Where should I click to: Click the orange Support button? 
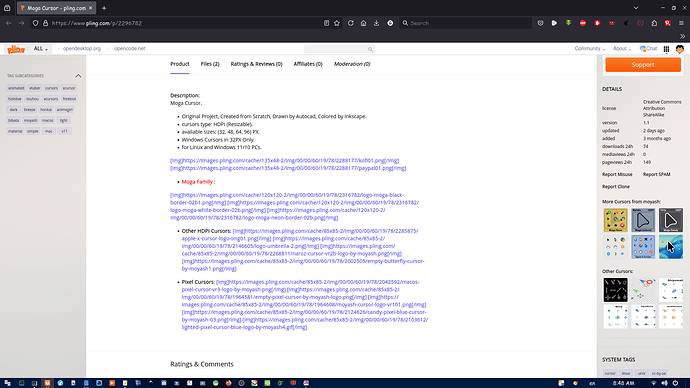pos(643,65)
